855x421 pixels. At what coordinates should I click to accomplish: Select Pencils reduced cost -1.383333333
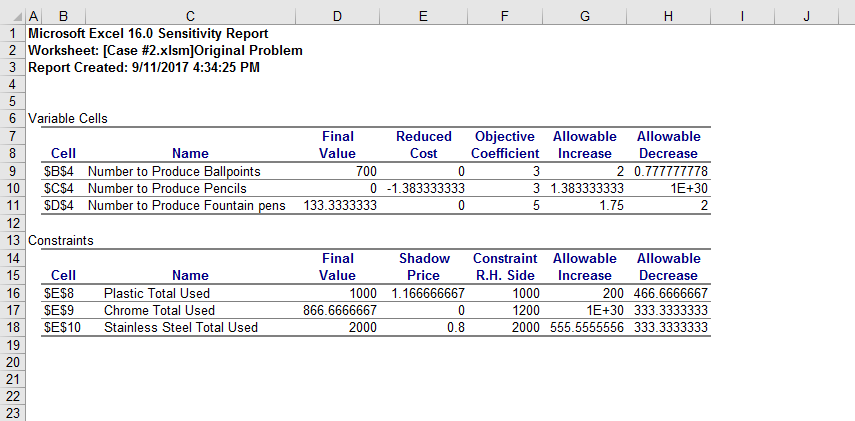pos(426,189)
